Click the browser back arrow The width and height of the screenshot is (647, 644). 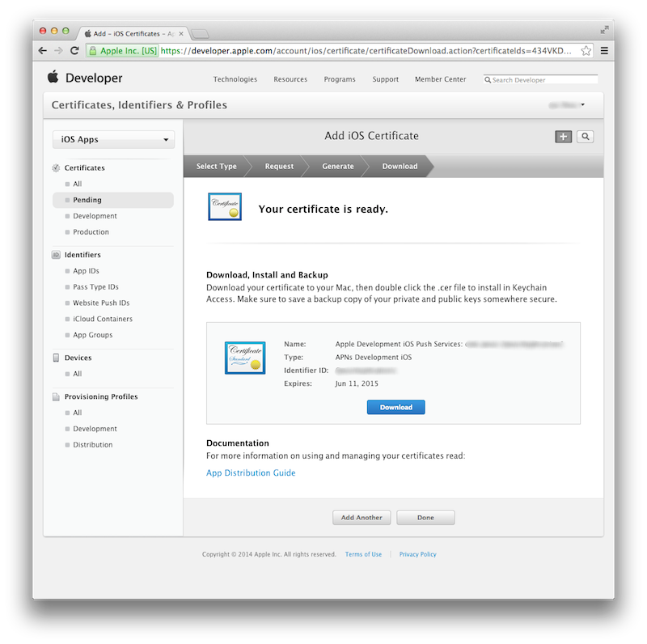pyautogui.click(x=41, y=49)
